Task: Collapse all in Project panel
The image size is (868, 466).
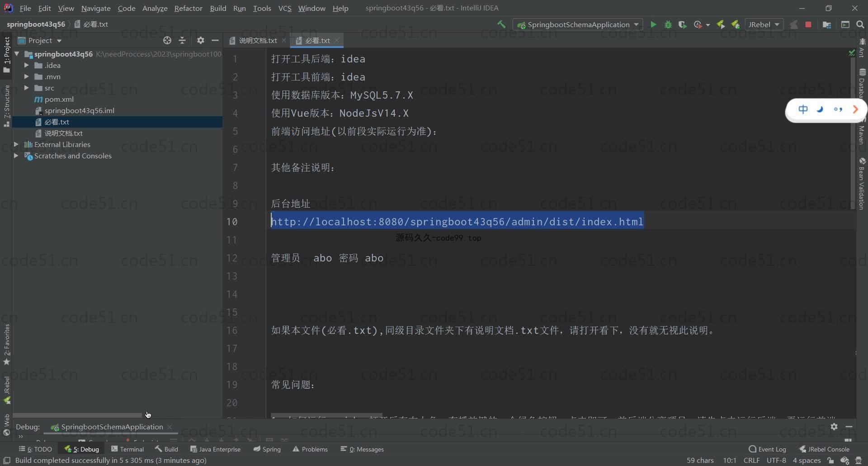Action: [x=182, y=40]
